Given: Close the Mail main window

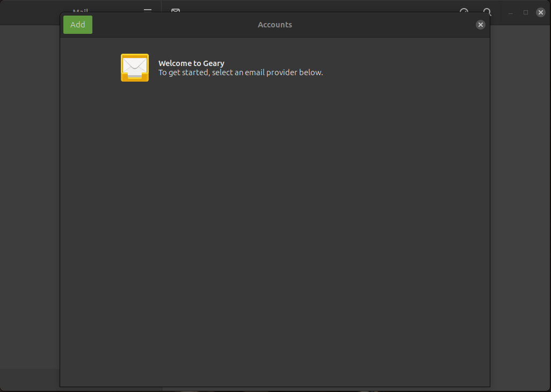Looking at the screenshot, I should coord(541,13).
